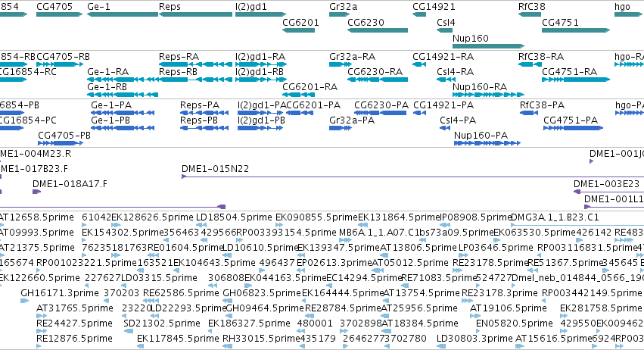The image size is (644, 350).
Task: Select transcript CG6230-RA
Action: pyautogui.click(x=378, y=80)
